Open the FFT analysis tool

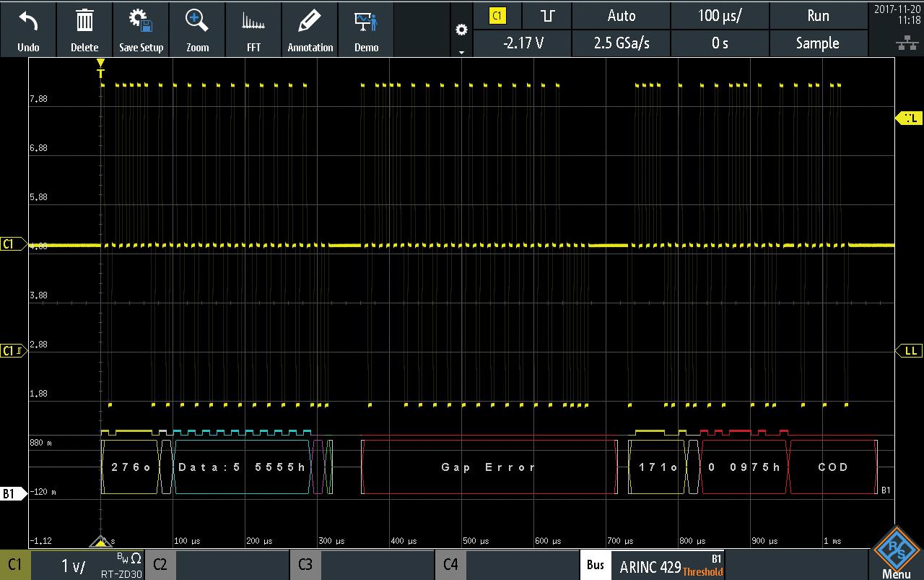click(253, 29)
